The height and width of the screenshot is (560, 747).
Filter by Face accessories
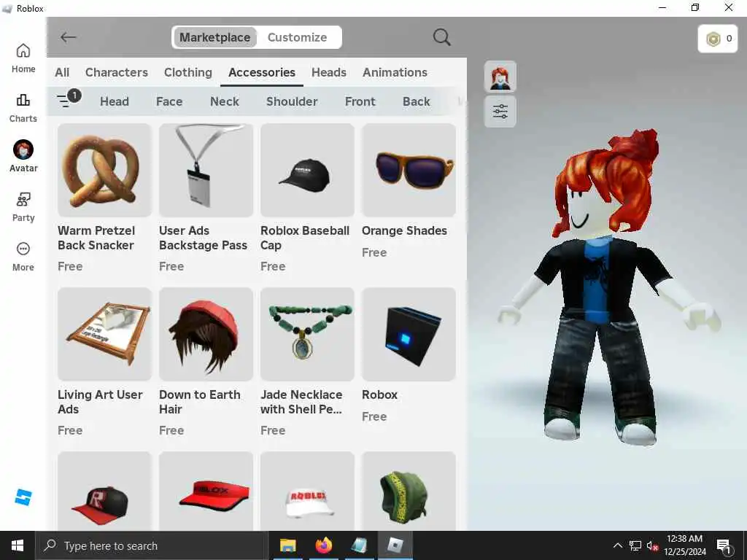tap(169, 101)
